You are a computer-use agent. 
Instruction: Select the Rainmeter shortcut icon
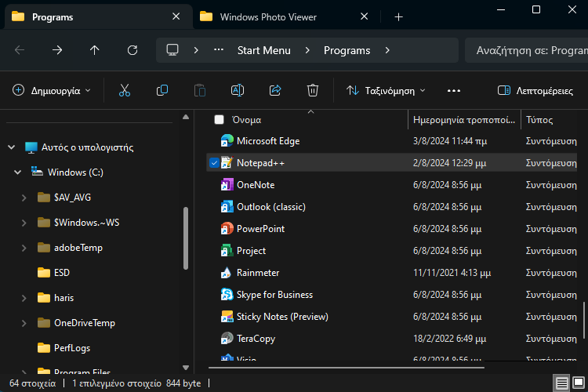[x=227, y=273]
